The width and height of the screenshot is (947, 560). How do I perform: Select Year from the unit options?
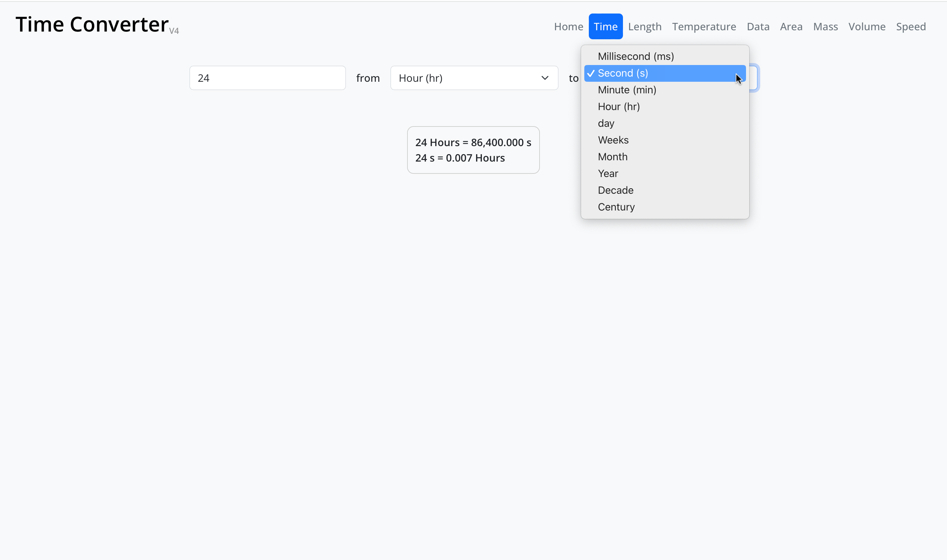607,173
